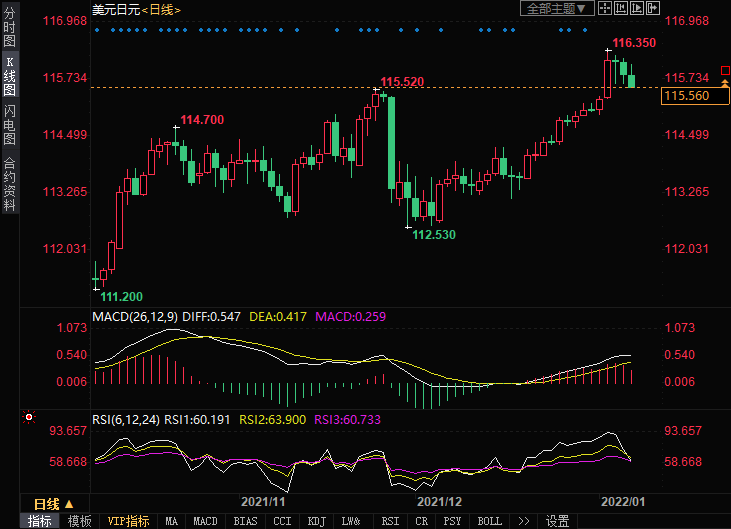Show more indicators with >> button
The image size is (731, 529).
click(x=522, y=521)
